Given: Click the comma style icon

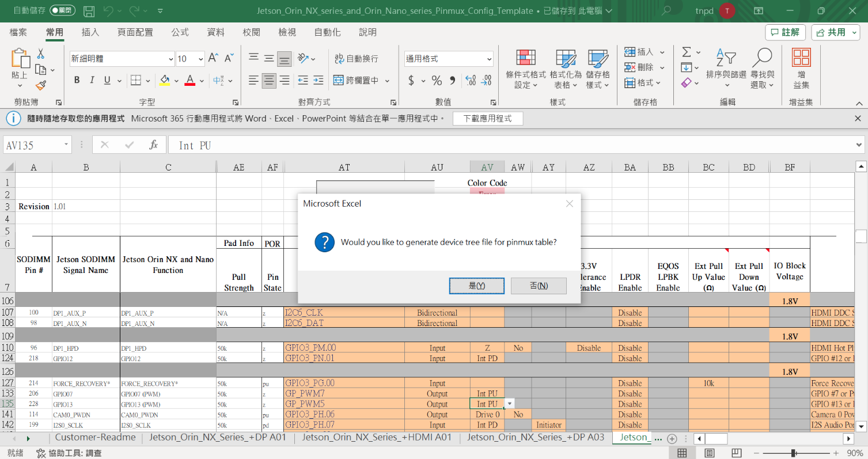Looking at the screenshot, I should (452, 81).
